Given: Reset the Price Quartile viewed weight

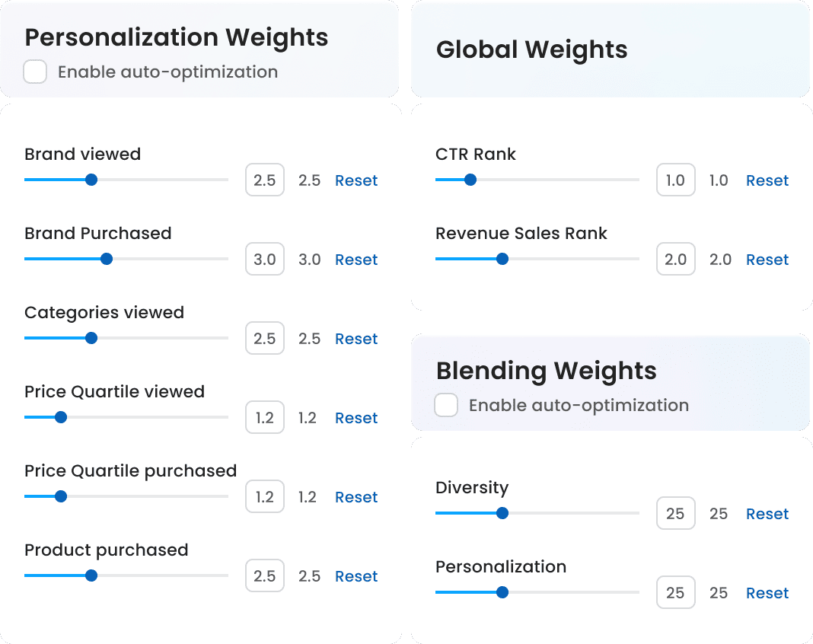Looking at the screenshot, I should click(x=356, y=418).
